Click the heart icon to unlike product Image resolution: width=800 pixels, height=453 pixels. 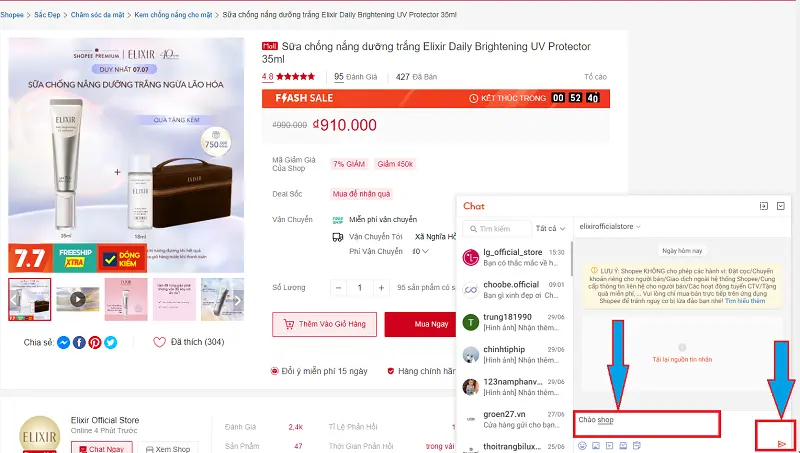coord(160,342)
